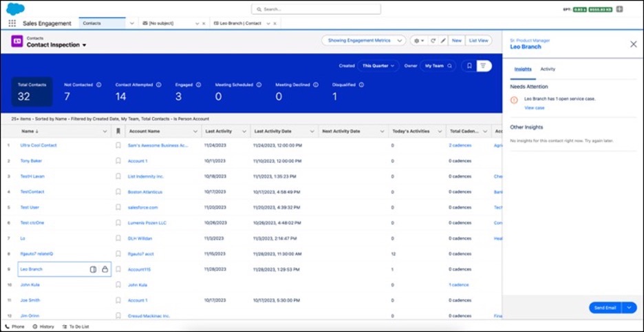Click the Send Email button
The height and width of the screenshot is (332, 644).
pos(604,308)
